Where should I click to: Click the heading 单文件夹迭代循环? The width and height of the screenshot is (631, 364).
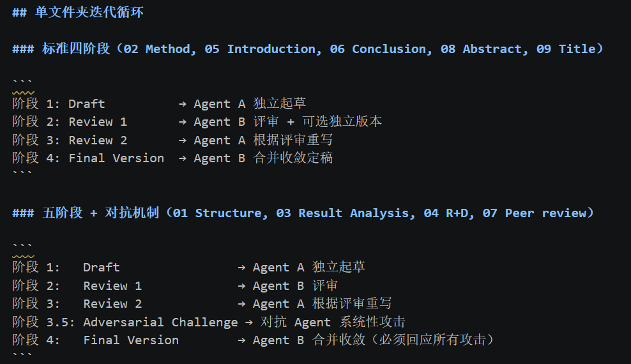tap(89, 12)
